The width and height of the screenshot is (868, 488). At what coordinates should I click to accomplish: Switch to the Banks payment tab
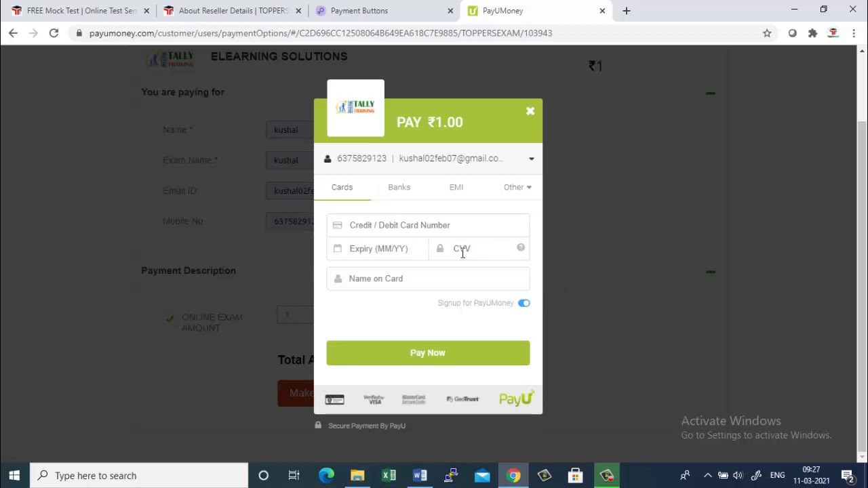399,187
